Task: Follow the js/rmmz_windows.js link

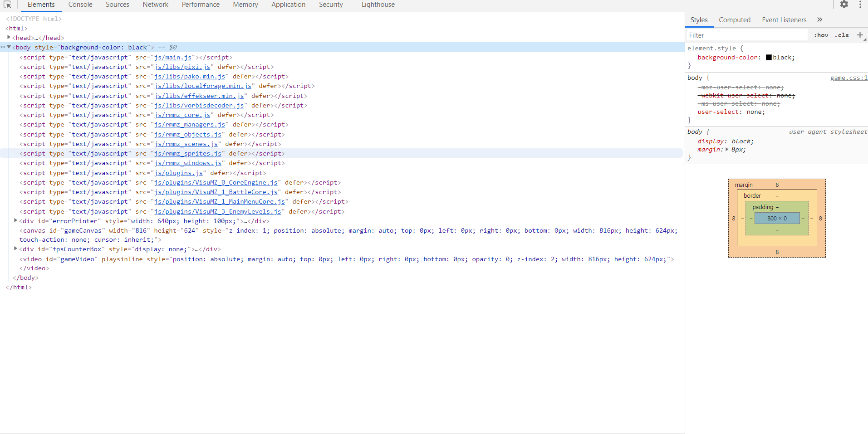Action: (188, 163)
